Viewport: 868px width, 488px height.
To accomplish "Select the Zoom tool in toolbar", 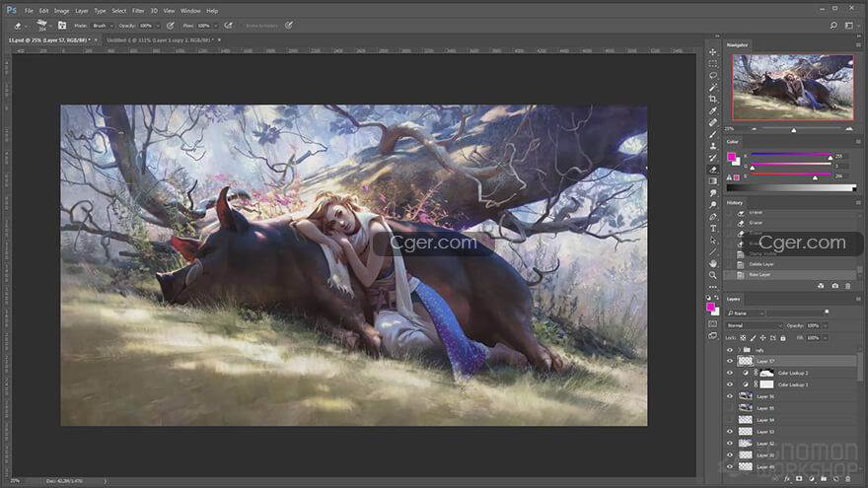I will (x=713, y=275).
